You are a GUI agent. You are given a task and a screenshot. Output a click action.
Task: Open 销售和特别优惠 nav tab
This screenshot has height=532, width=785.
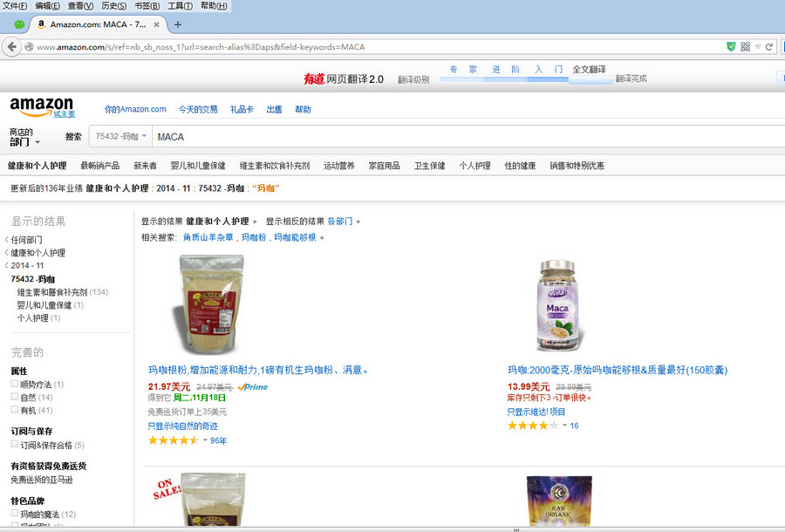pos(577,166)
